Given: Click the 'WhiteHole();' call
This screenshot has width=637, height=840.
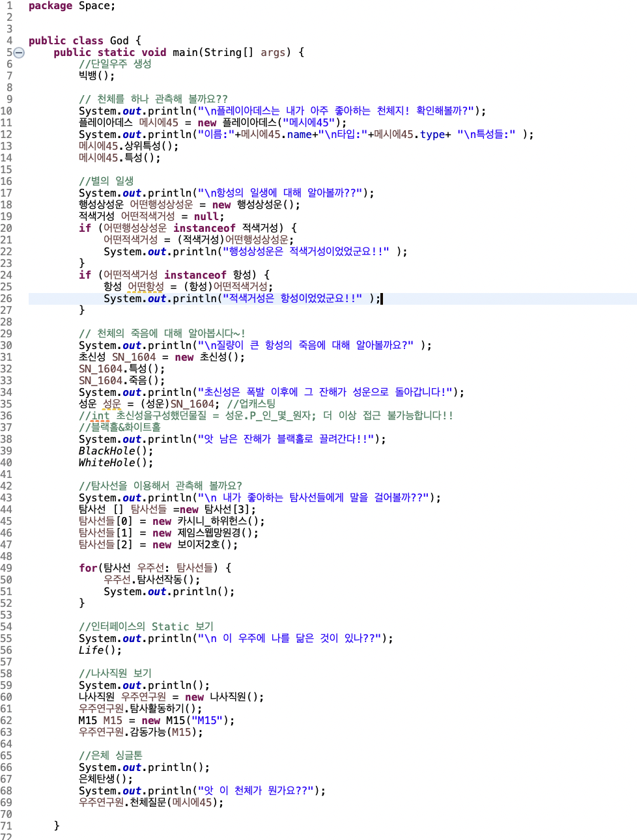Looking at the screenshot, I should pos(116,463).
